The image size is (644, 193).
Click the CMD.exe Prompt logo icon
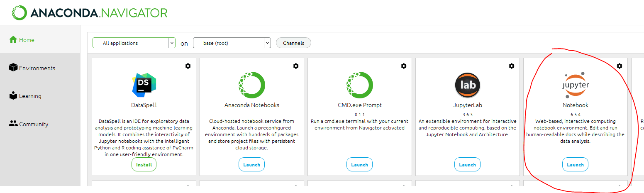360,84
